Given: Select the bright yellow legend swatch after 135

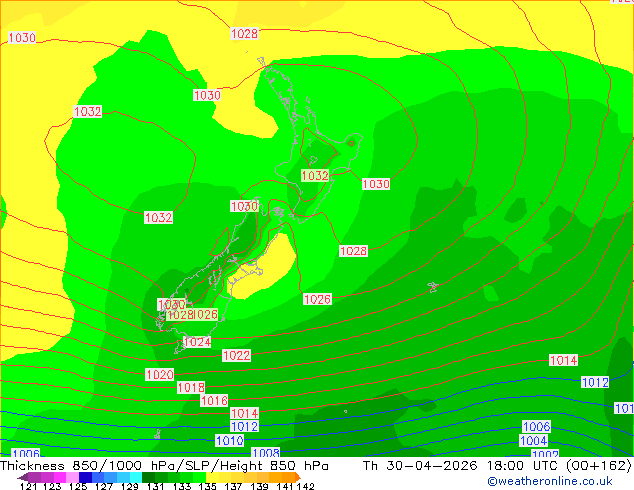Looking at the screenshot, I should [212, 477].
